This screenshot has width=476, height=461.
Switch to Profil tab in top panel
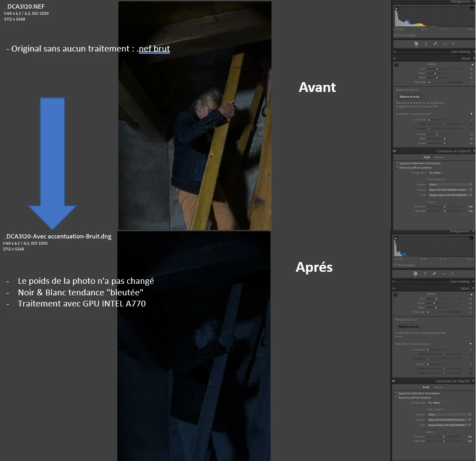(x=427, y=157)
